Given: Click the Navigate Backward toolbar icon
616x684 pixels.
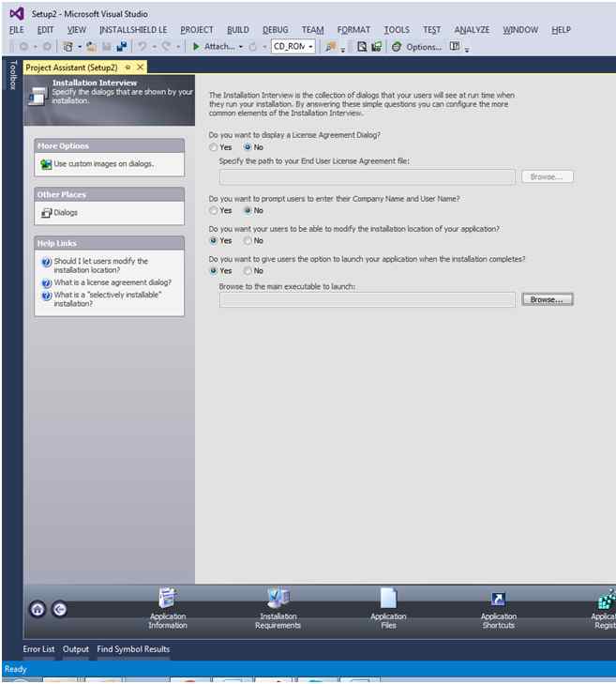Looking at the screenshot, I should point(24,46).
